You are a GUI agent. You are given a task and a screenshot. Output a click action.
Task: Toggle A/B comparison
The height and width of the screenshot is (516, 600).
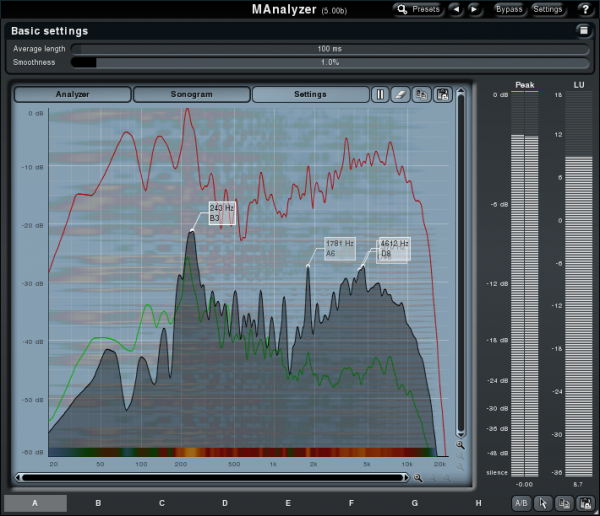[521, 503]
